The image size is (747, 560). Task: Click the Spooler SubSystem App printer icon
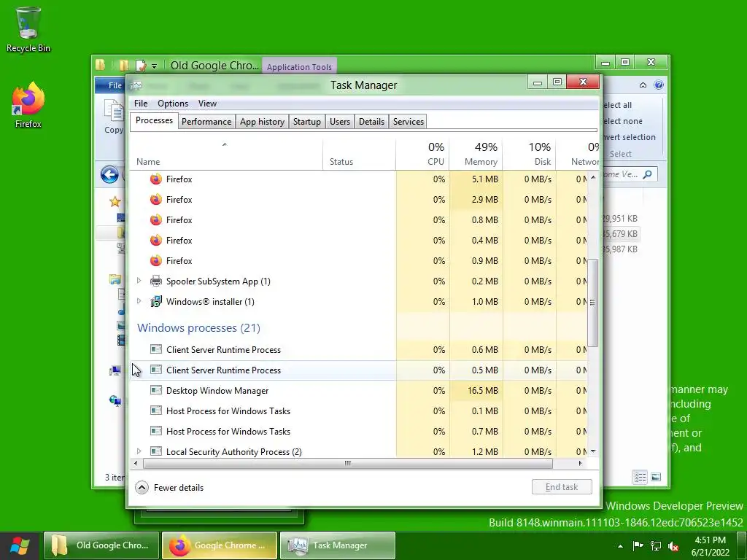point(156,281)
